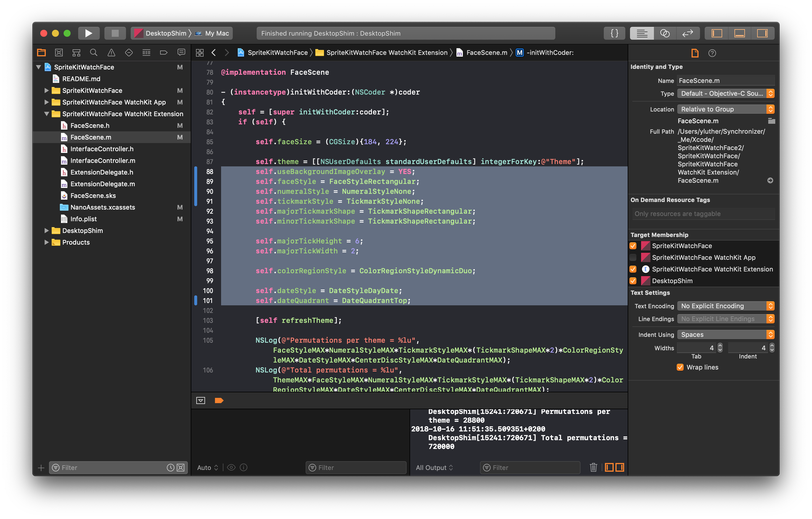
Task: Open Location Relative to Group dropdown
Action: [x=726, y=109]
